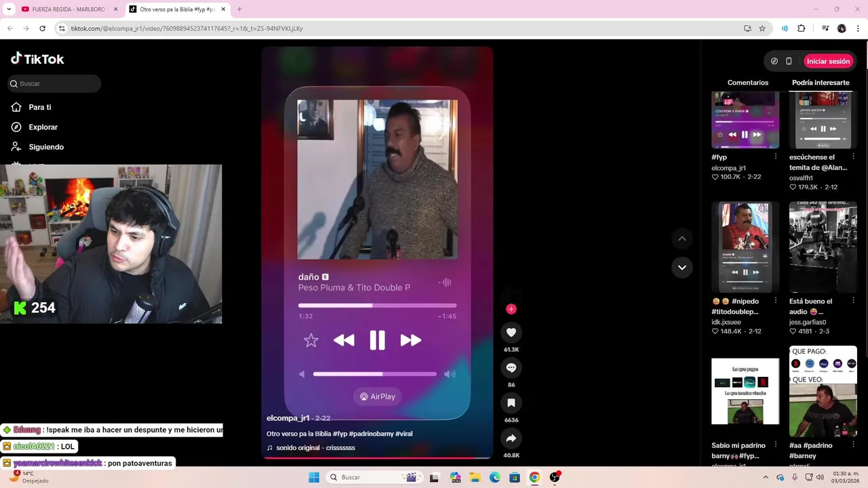Like the video with the heart icon
Viewport: 868px width, 488px height.
(511, 332)
